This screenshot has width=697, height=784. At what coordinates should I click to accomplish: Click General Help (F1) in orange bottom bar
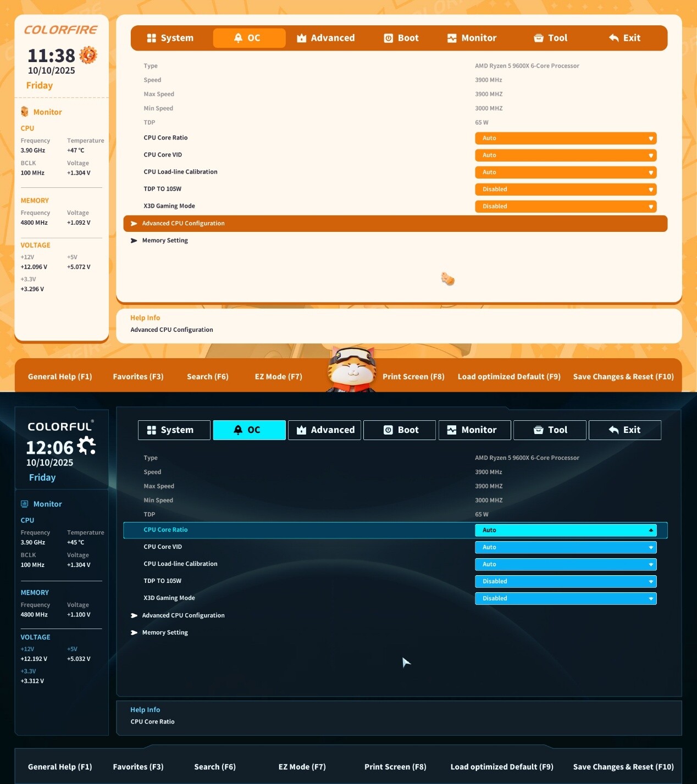click(x=60, y=377)
